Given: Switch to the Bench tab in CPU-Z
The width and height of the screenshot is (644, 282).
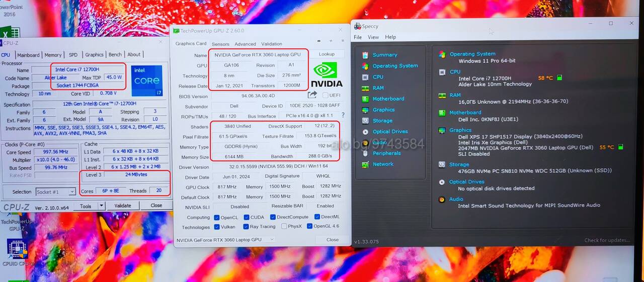Looking at the screenshot, I should [115, 54].
